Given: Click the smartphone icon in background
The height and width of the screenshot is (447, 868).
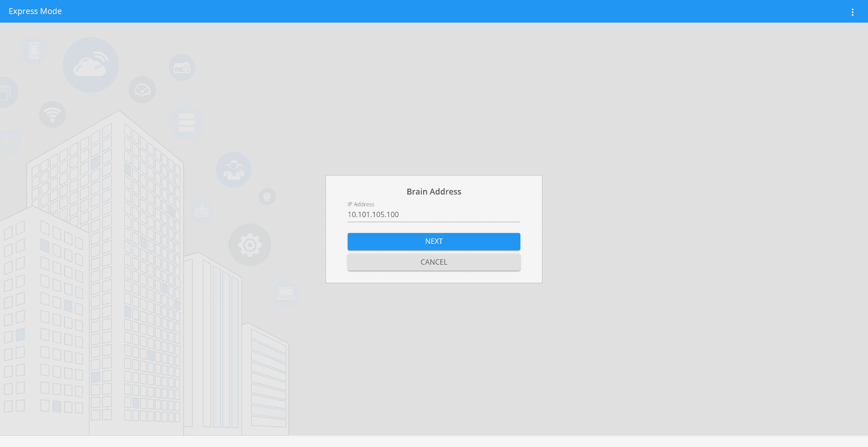Looking at the screenshot, I should click(x=34, y=51).
